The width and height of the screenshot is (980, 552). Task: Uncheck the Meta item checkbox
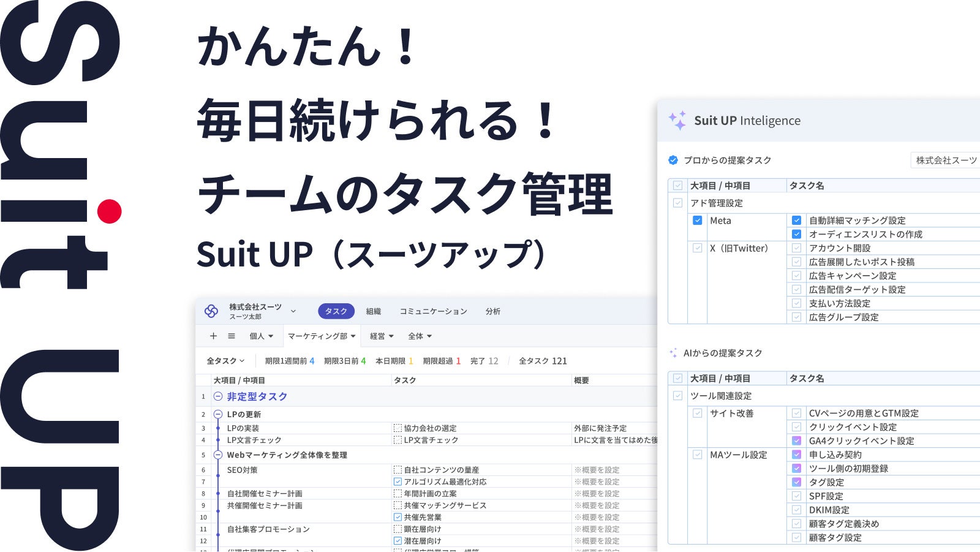click(697, 221)
